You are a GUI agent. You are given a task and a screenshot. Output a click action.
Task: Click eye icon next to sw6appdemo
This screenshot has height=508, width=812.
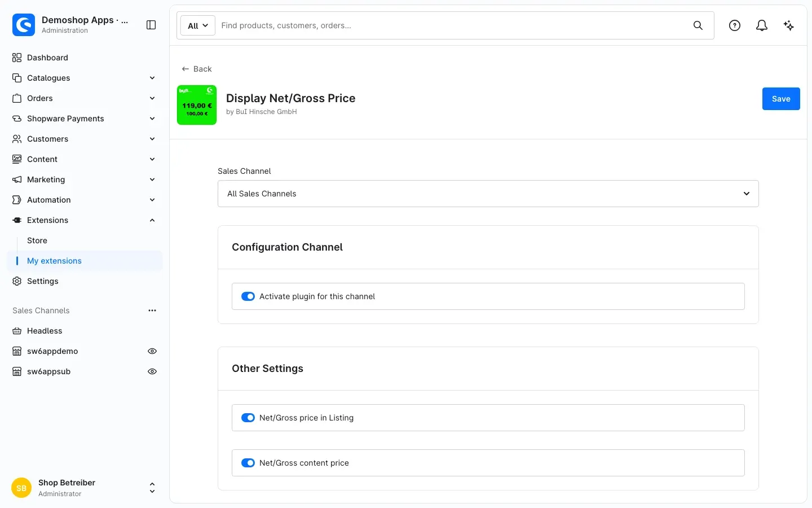pos(152,351)
